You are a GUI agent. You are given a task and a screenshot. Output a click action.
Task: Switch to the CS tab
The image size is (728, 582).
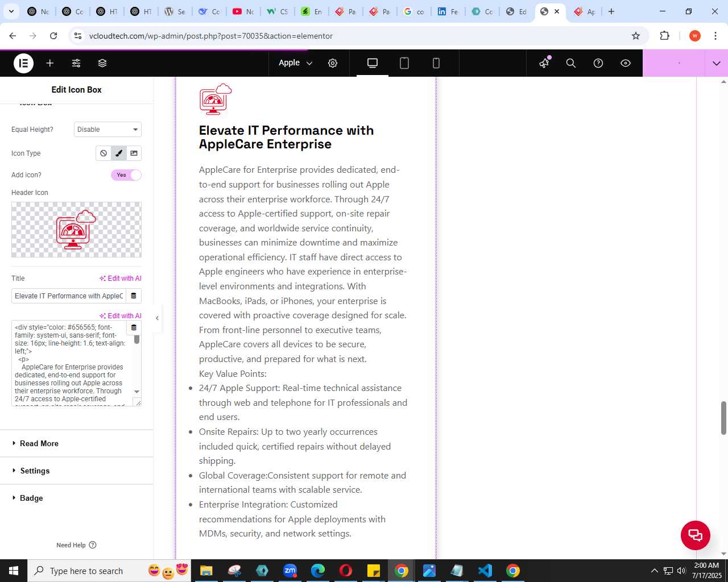[x=278, y=11]
